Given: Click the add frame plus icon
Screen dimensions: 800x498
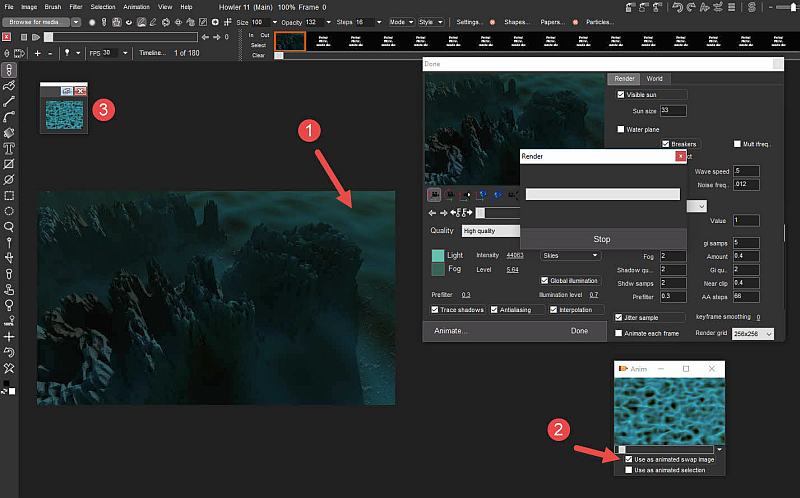Looking at the screenshot, I should pyautogui.click(x=37, y=53).
